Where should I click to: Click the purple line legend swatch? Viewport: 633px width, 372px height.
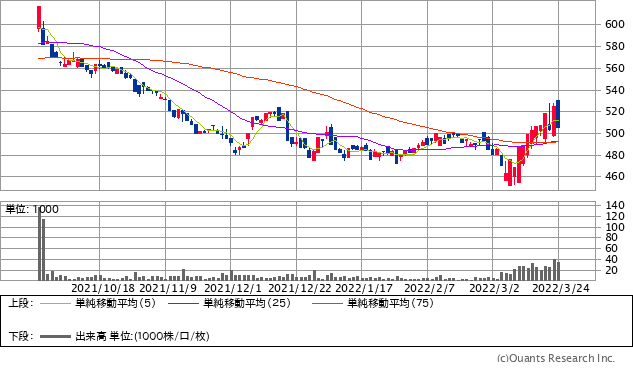pyautogui.click(x=183, y=303)
